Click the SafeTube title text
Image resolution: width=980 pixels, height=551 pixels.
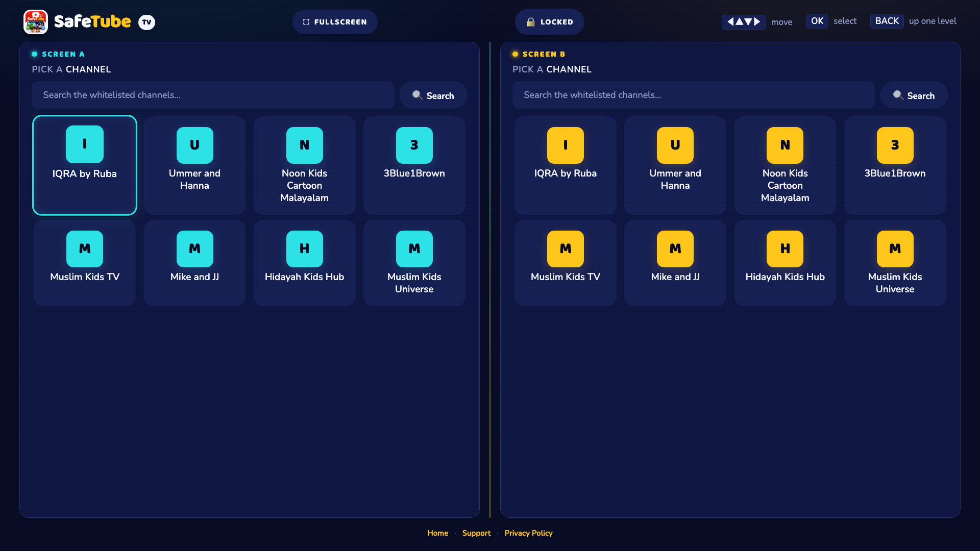click(92, 21)
